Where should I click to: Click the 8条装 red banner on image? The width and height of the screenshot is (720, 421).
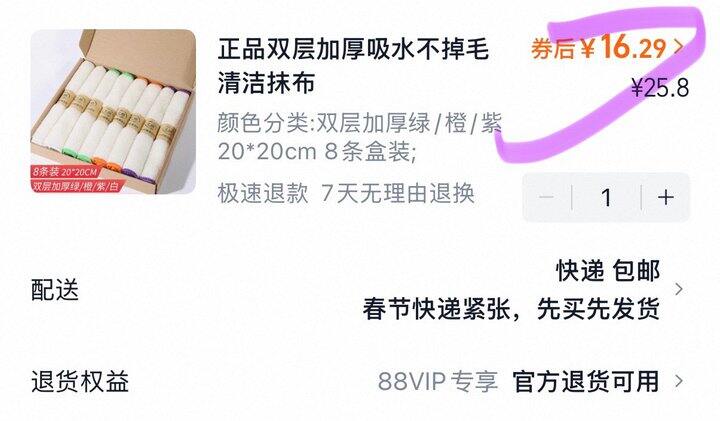pos(65,172)
